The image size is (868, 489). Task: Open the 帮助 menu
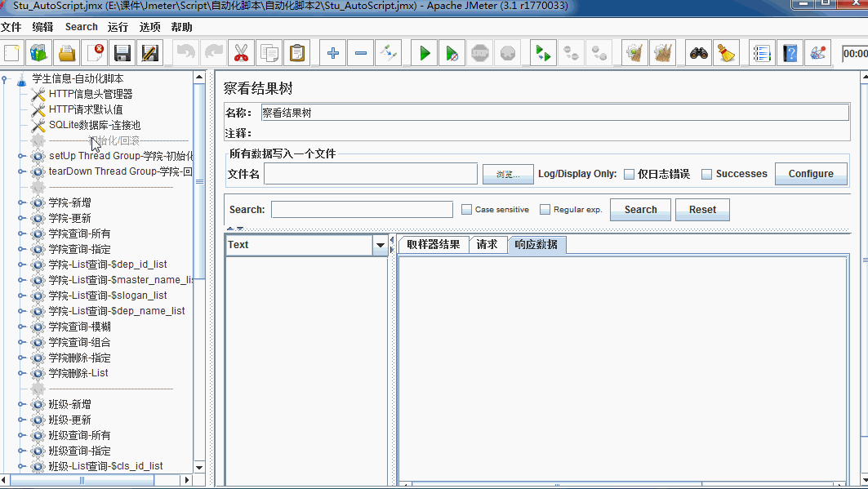181,27
